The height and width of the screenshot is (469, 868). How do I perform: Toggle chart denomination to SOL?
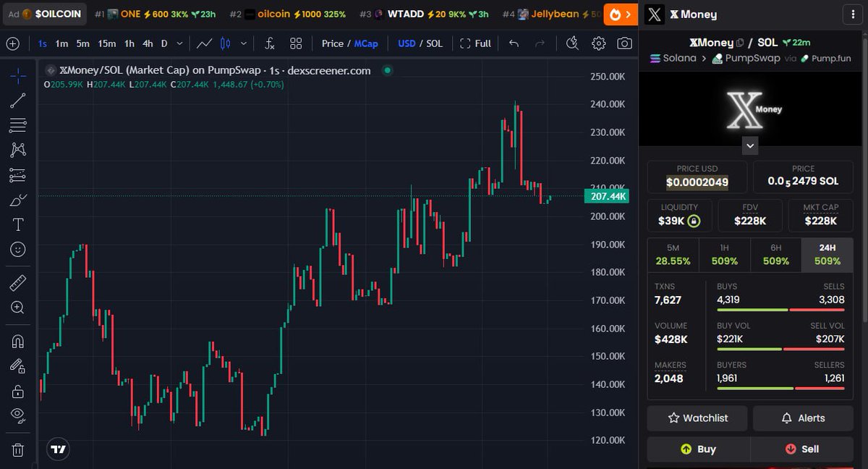tap(434, 43)
